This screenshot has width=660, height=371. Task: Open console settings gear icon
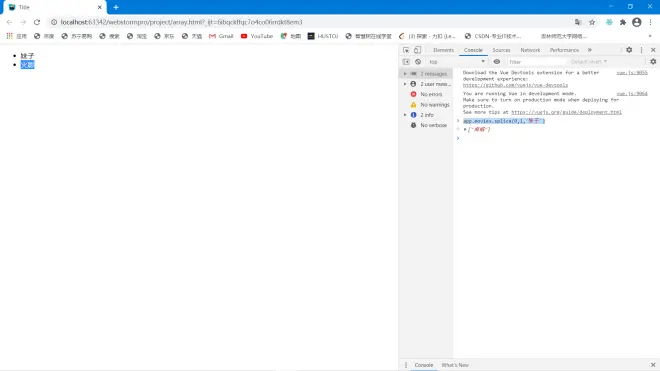[x=653, y=61]
